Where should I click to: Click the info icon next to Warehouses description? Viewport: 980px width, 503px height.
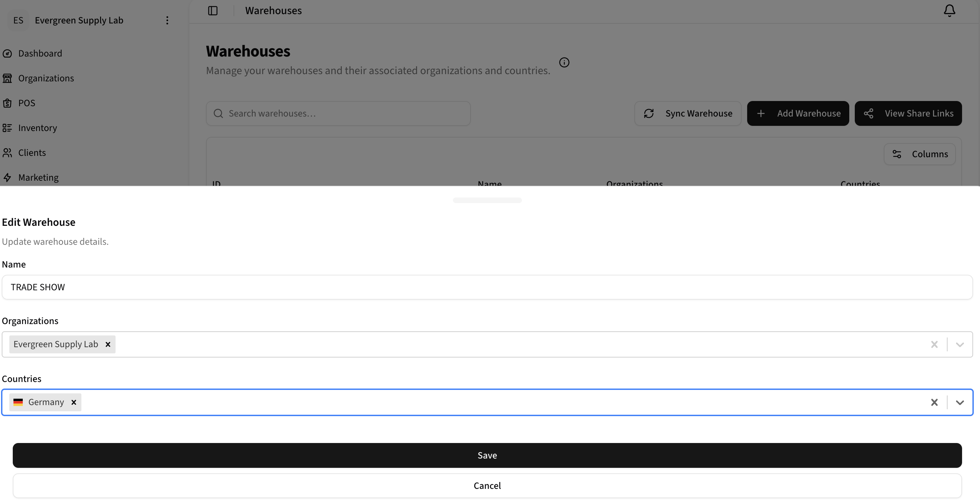coord(564,62)
